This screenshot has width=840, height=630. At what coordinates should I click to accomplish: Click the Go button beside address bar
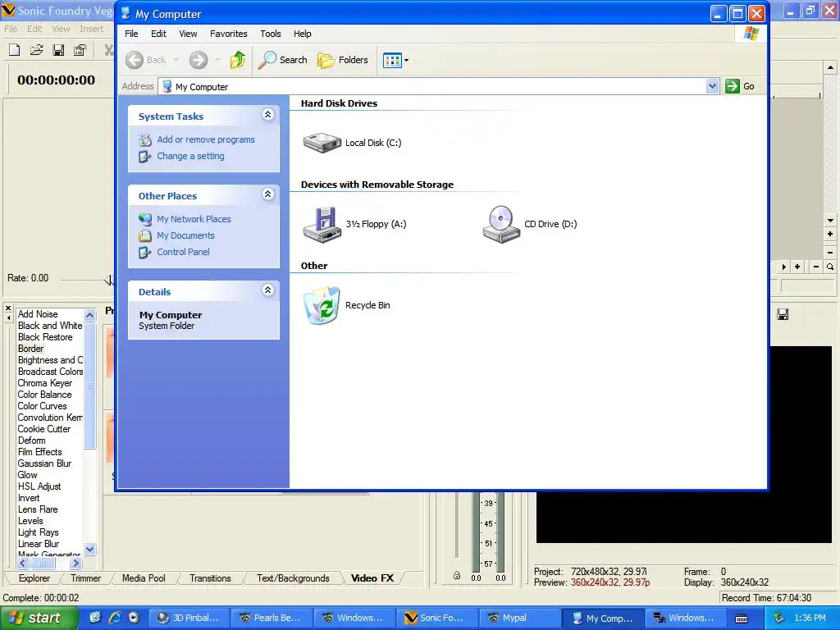pos(740,86)
